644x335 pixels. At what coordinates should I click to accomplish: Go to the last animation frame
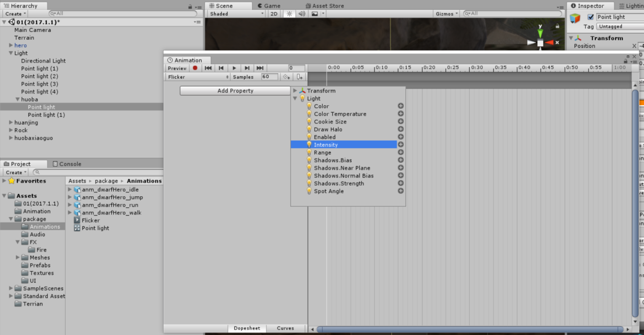(260, 68)
